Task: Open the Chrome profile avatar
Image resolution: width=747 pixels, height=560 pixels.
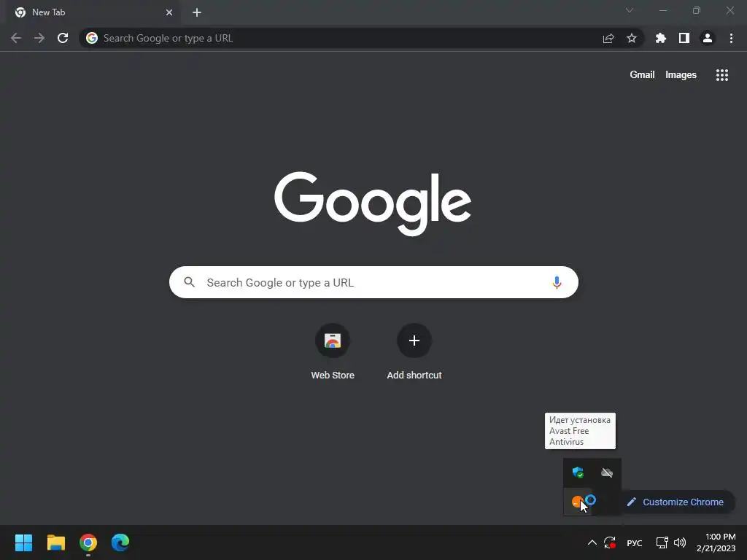Action: (708, 38)
